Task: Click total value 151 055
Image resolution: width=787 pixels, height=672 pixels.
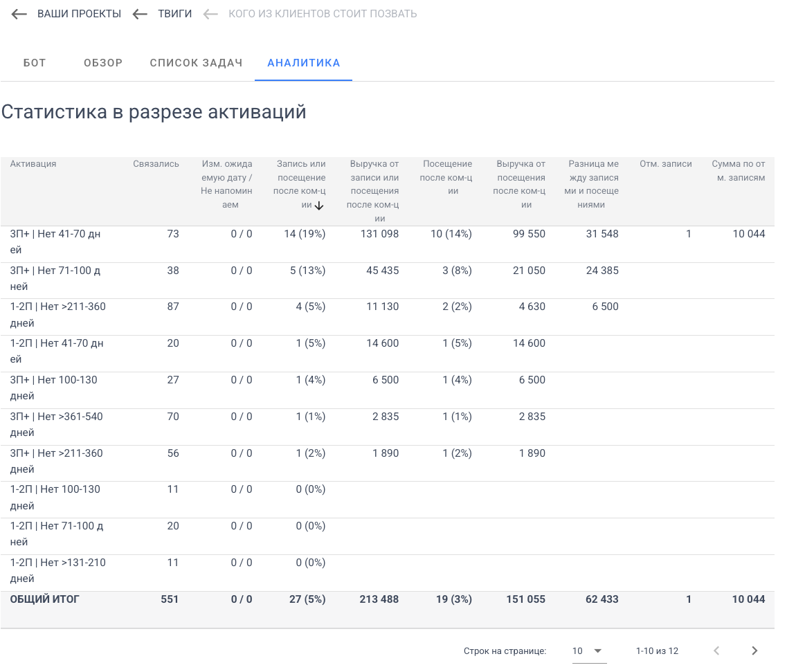Action: [525, 599]
